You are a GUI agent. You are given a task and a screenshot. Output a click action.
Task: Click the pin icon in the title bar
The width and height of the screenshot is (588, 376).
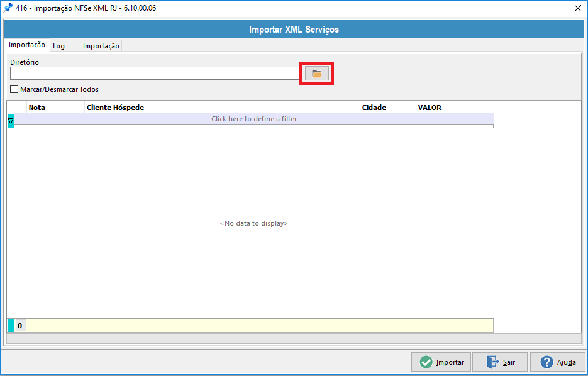pyautogui.click(x=8, y=8)
